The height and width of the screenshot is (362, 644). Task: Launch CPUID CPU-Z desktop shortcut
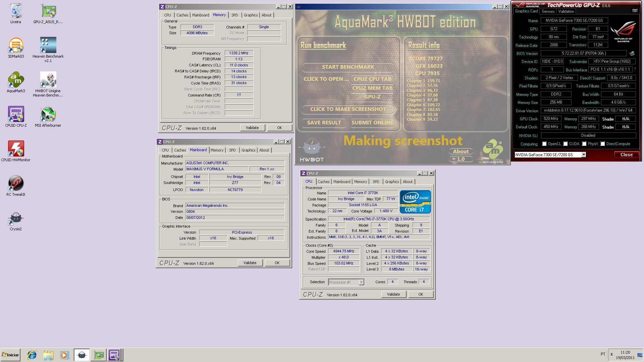coord(16,117)
